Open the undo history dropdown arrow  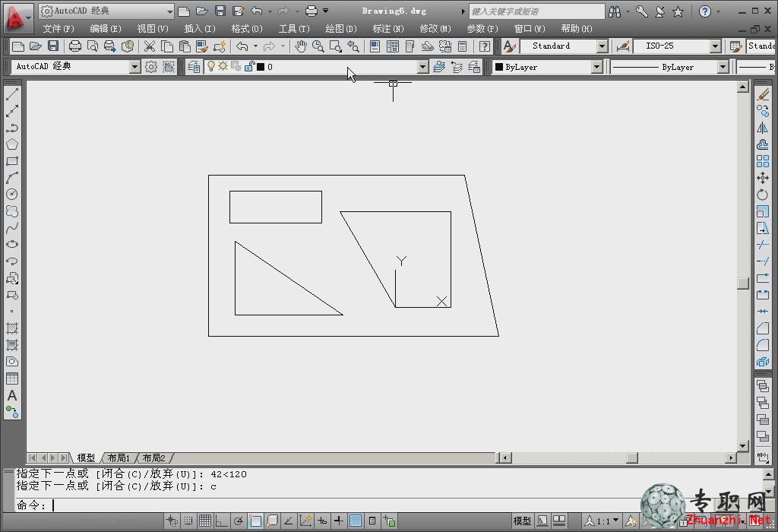point(255,46)
